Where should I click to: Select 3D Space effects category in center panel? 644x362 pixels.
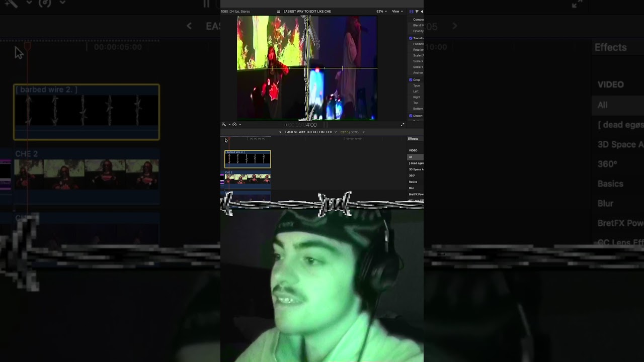click(415, 169)
